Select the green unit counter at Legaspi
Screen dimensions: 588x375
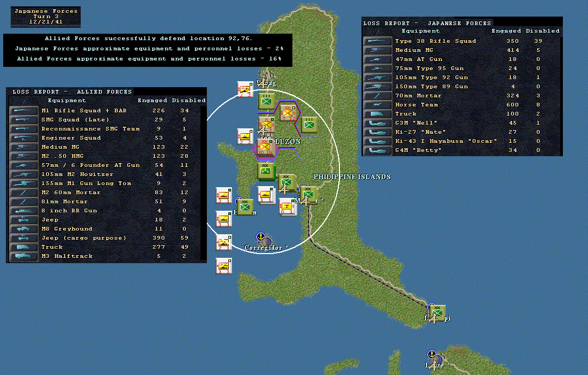[438, 312]
